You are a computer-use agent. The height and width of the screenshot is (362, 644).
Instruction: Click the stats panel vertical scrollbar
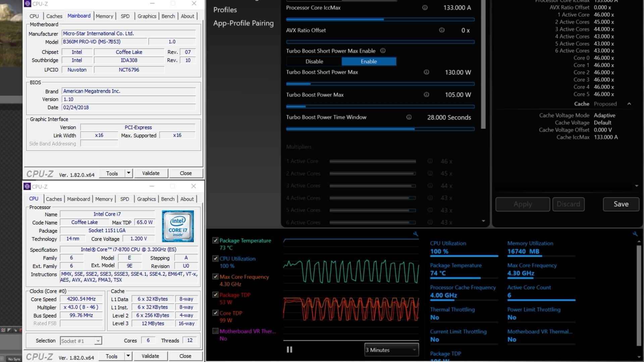click(639, 295)
